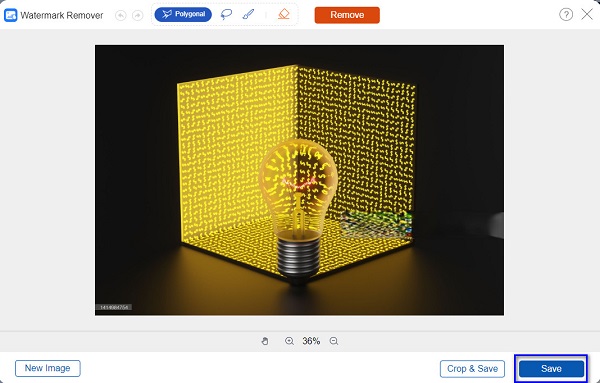Click the Undo arrow
This screenshot has height=383, width=600.
tap(121, 15)
